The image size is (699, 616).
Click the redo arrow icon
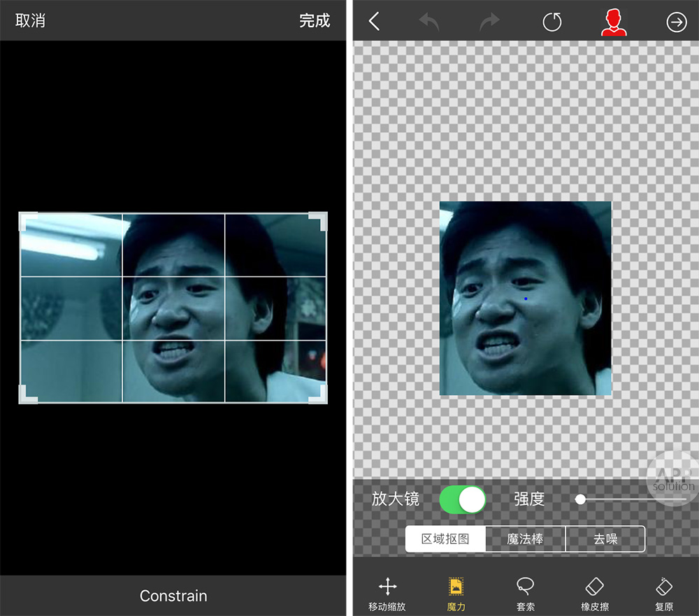[x=490, y=22]
